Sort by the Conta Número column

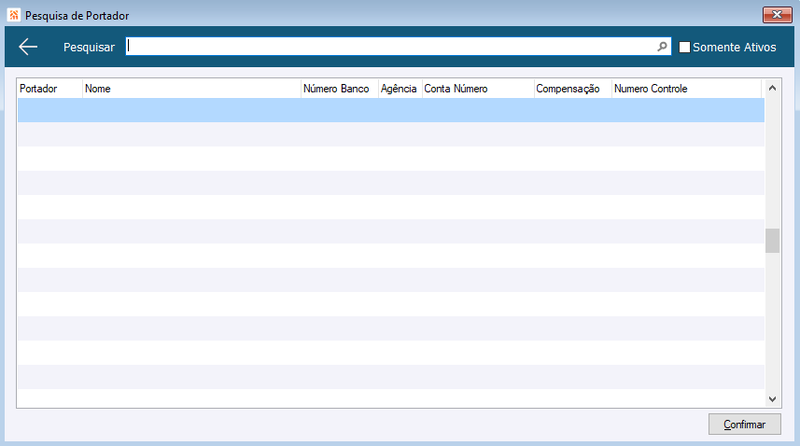478,88
